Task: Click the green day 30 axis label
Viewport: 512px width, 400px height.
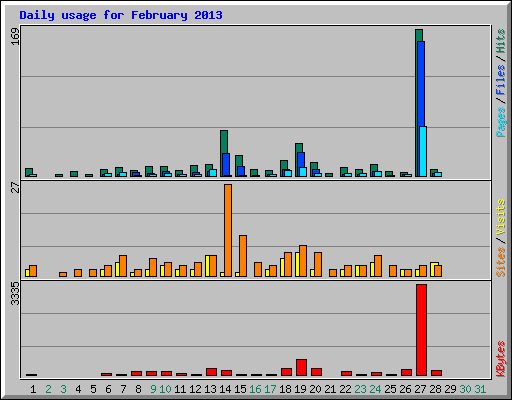Action: pyautogui.click(x=465, y=389)
